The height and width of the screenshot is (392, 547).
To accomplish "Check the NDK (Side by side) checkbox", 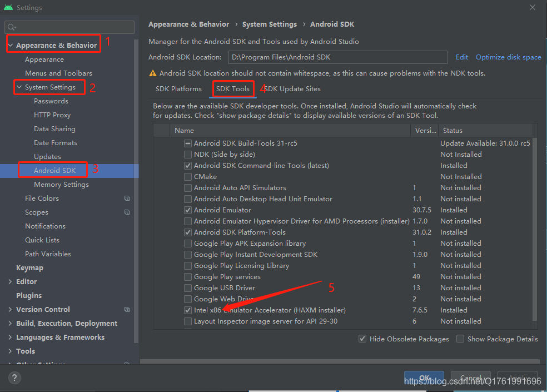I will [188, 154].
